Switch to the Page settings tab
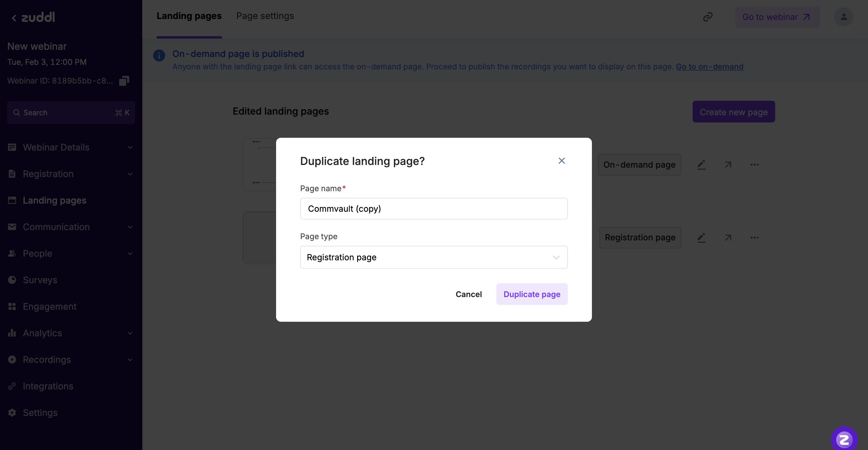 (x=265, y=16)
